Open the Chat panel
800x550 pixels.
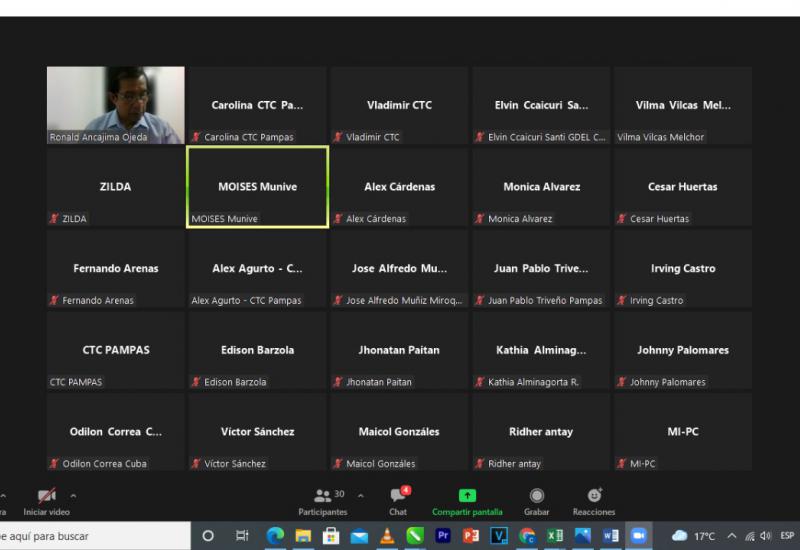(398, 501)
